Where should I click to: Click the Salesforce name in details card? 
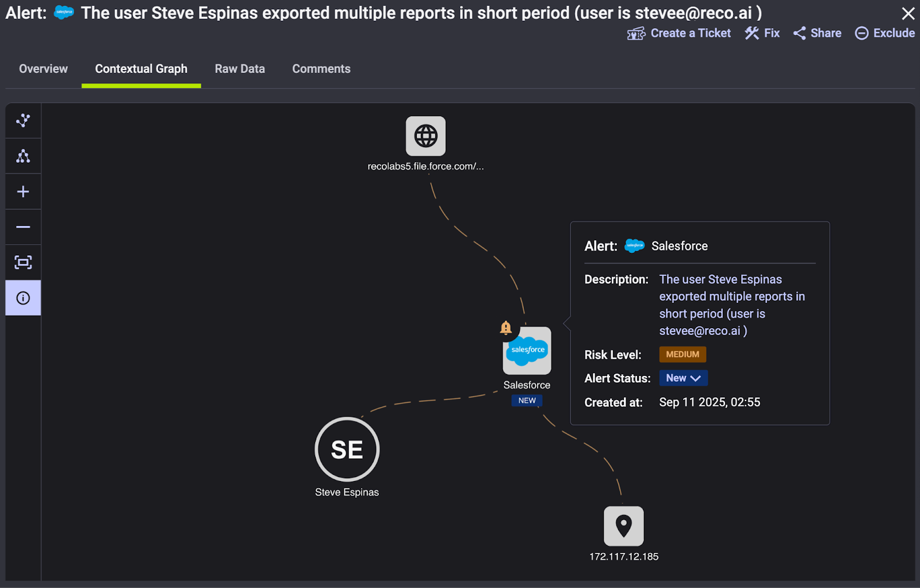pos(680,246)
